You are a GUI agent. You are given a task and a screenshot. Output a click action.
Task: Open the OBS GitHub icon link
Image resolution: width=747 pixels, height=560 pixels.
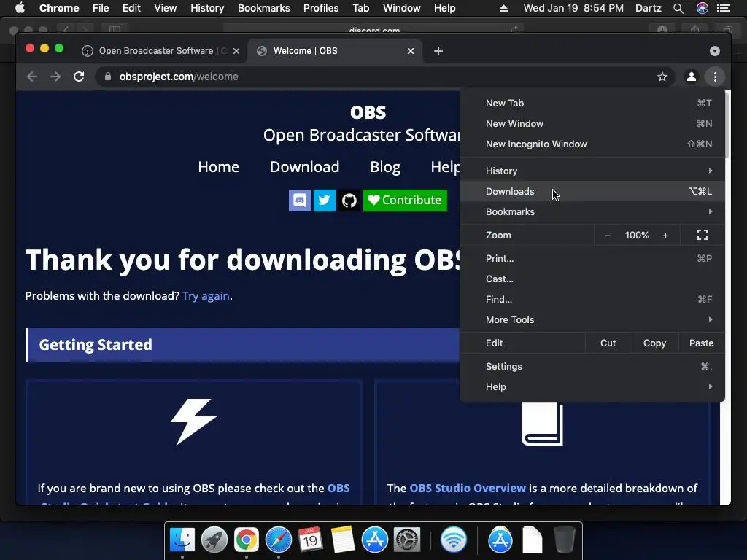349,200
